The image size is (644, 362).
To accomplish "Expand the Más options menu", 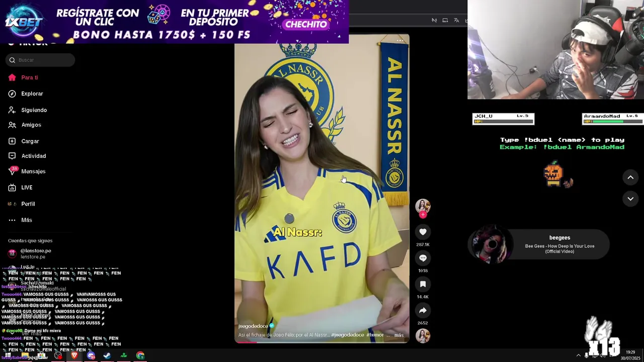I will coord(20,220).
